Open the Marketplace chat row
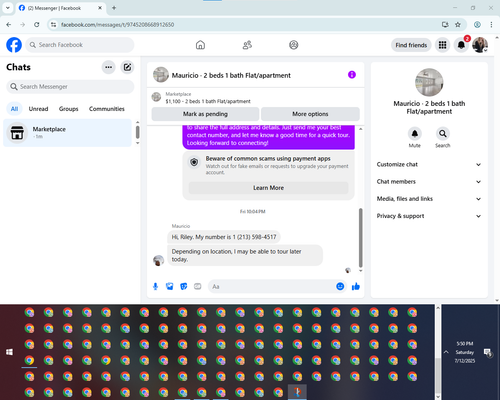 coord(67,133)
